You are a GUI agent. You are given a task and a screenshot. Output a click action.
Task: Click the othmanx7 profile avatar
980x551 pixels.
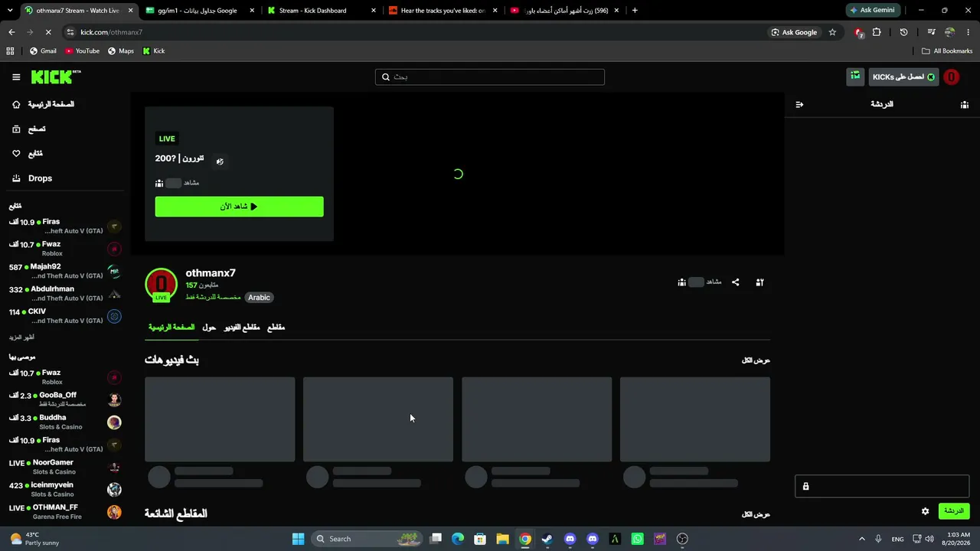tap(161, 284)
